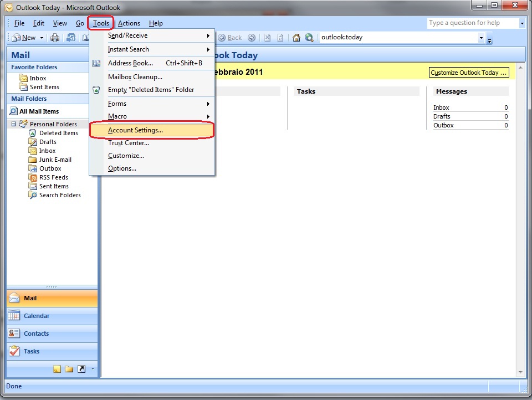Click the Type a question for help field
This screenshot has height=400, width=532.
(x=473, y=23)
